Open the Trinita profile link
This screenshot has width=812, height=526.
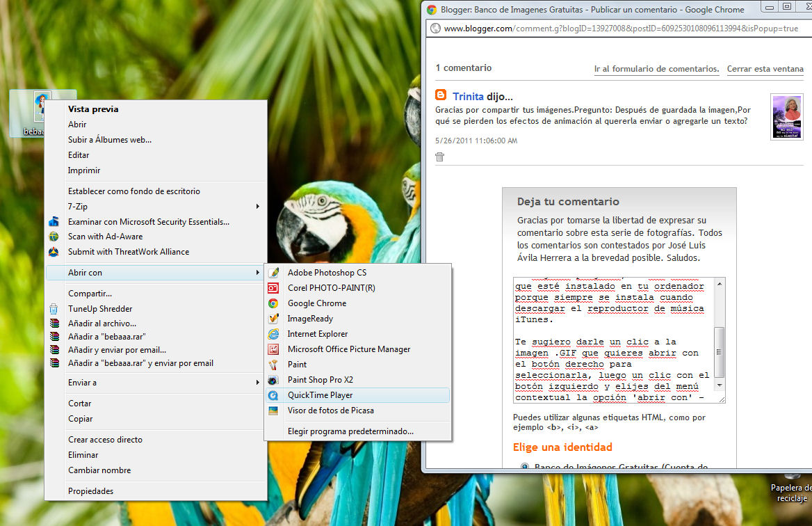pyautogui.click(x=468, y=97)
